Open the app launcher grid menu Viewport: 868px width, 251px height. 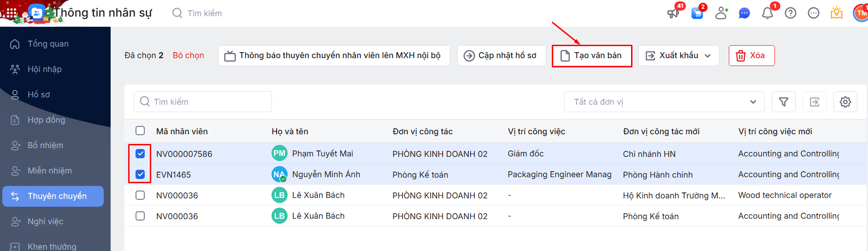point(12,13)
